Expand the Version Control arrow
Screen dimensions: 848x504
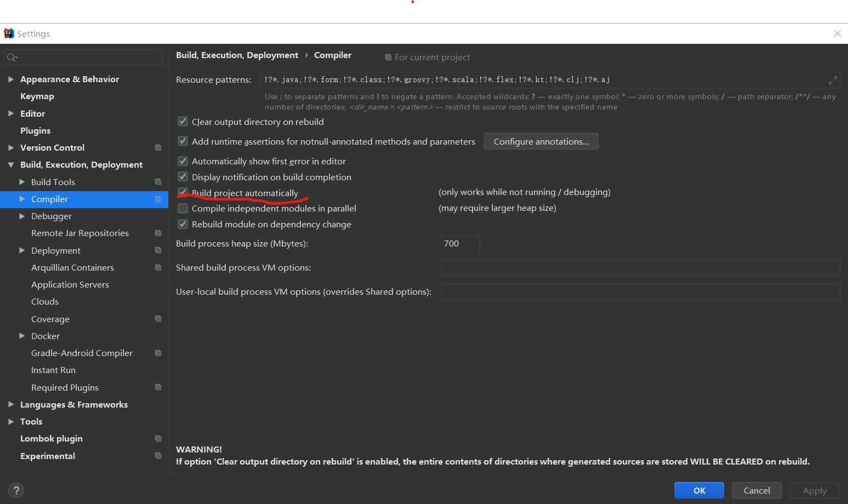point(11,147)
